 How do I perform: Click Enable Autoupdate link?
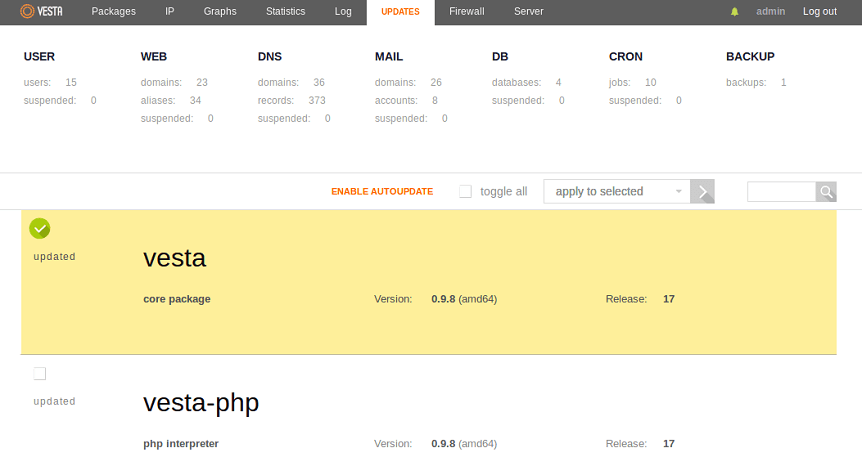point(382,192)
